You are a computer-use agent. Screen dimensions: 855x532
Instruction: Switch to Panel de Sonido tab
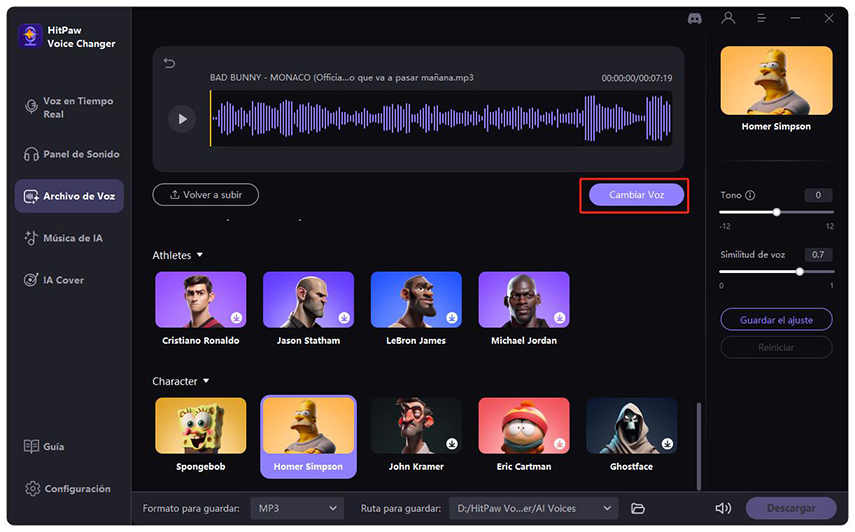(x=82, y=155)
